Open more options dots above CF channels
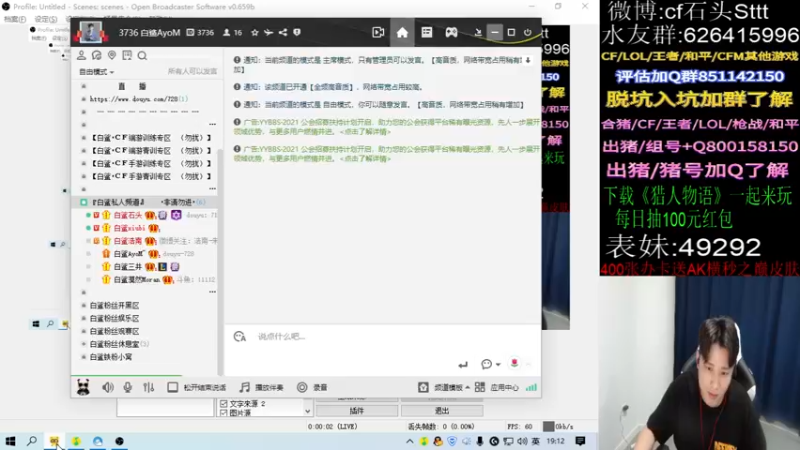The image size is (800, 450). (212, 124)
